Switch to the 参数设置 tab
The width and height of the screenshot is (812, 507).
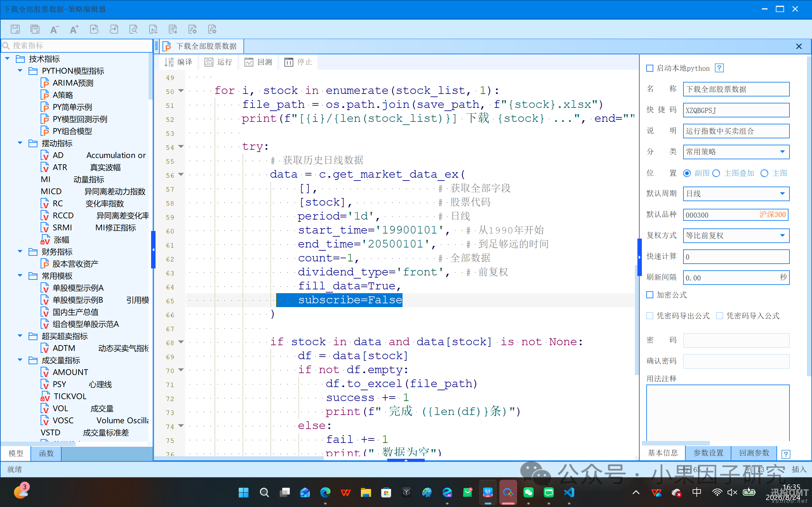click(x=709, y=453)
